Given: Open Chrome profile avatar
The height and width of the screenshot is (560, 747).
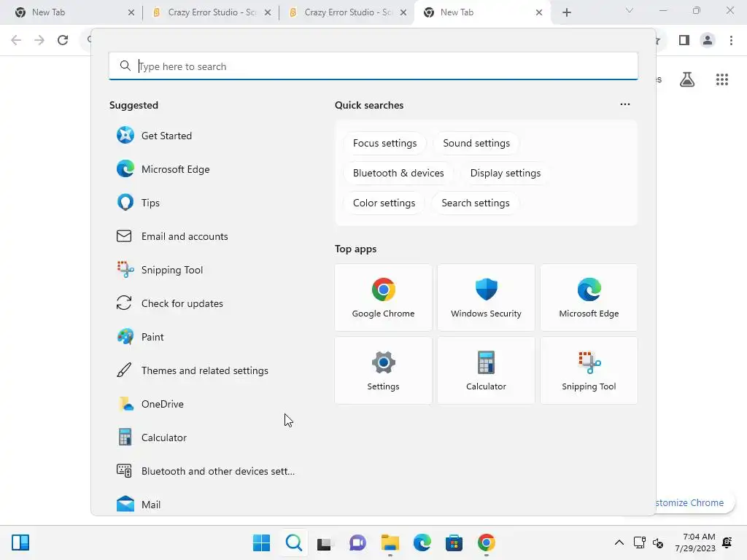Looking at the screenshot, I should point(708,40).
